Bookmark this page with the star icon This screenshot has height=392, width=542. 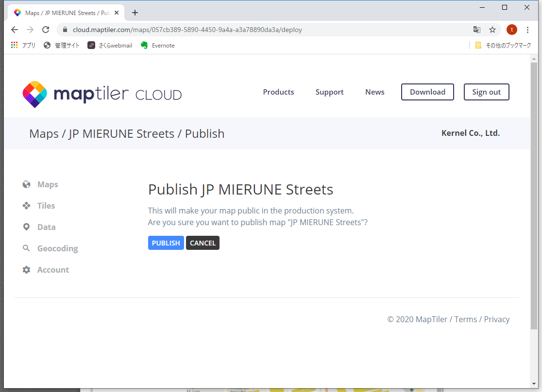tap(492, 30)
